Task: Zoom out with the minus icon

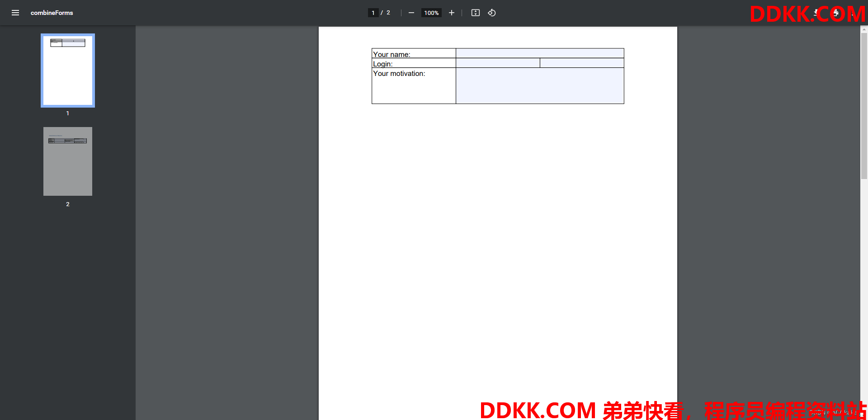Action: (411, 13)
